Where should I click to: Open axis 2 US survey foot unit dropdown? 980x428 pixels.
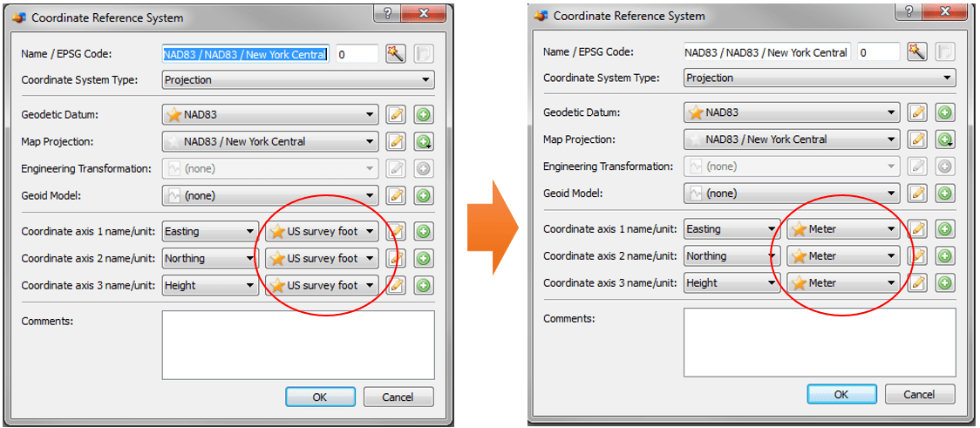tap(322, 259)
